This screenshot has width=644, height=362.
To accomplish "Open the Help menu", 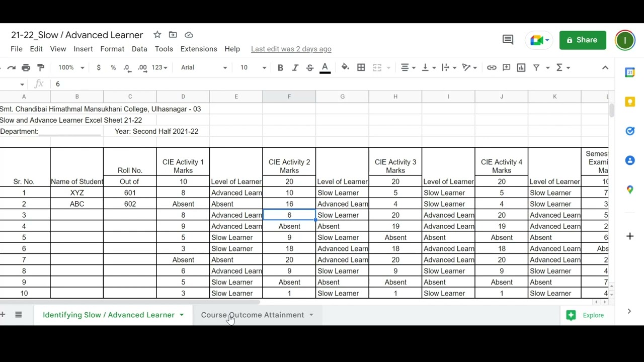I will click(x=232, y=49).
